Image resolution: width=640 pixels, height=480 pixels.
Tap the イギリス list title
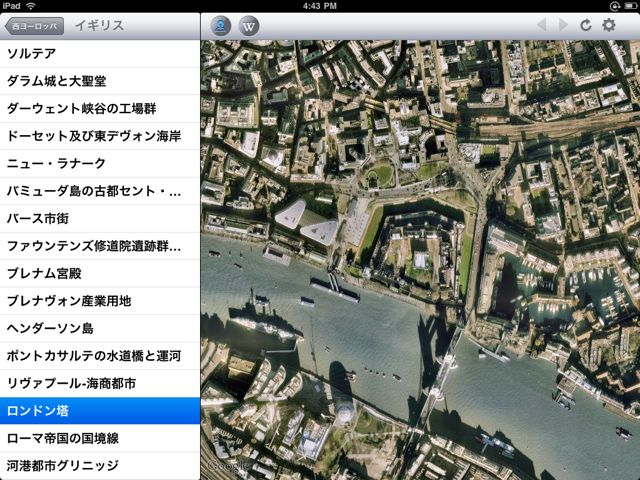pos(99,25)
